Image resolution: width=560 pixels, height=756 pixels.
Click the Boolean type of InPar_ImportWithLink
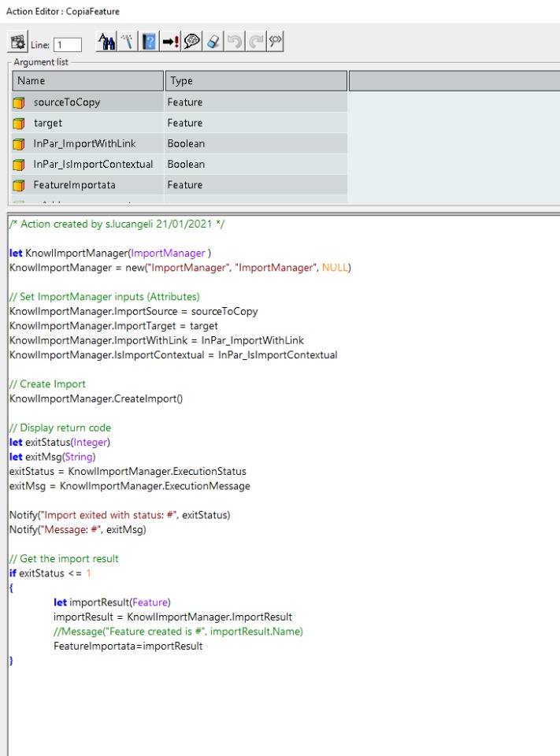coord(186,143)
